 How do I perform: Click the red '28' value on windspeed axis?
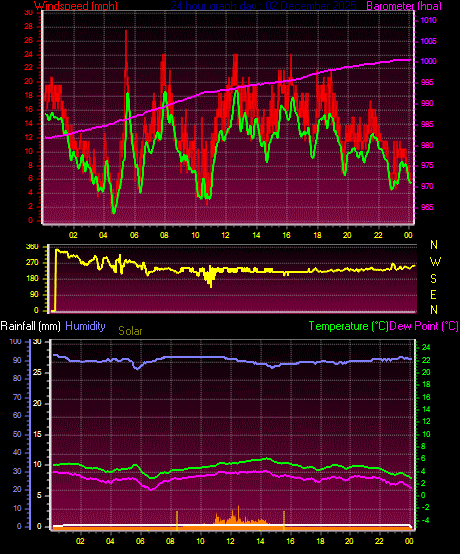[x=28, y=26]
